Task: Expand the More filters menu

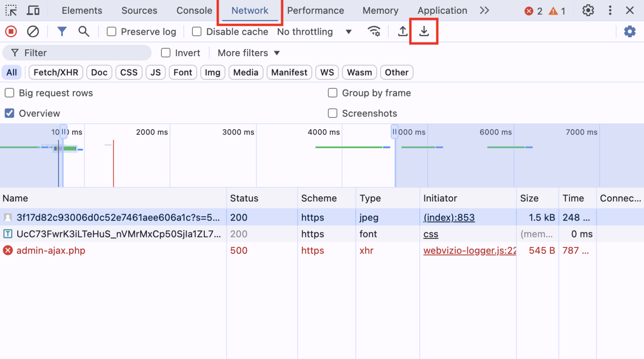Action: click(247, 53)
